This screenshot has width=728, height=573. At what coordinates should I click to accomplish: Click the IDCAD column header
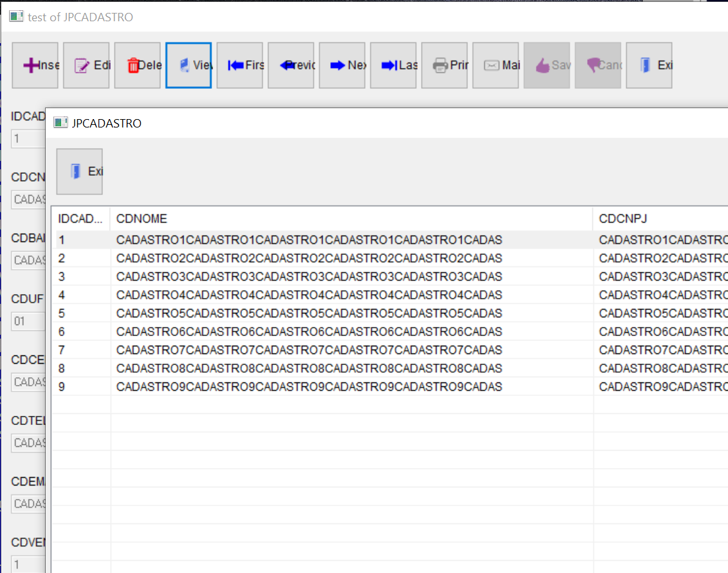point(80,219)
